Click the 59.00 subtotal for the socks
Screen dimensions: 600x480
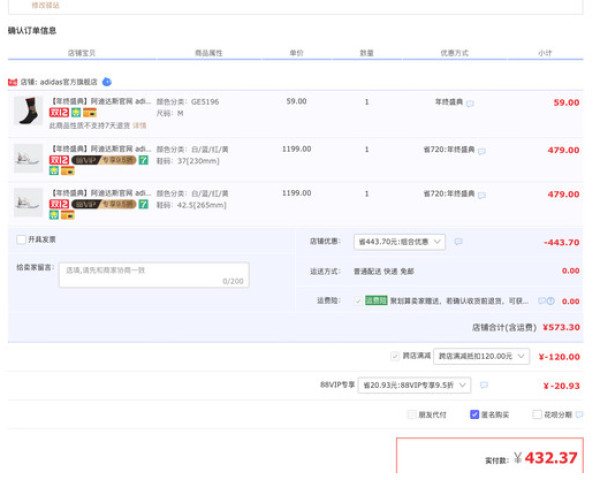[566, 103]
